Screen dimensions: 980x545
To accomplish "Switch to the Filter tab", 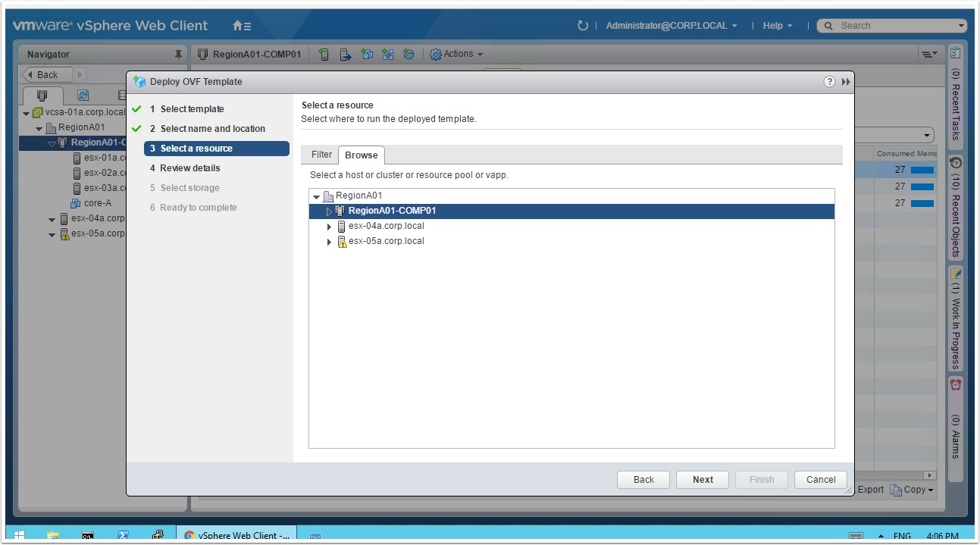I will pos(321,155).
